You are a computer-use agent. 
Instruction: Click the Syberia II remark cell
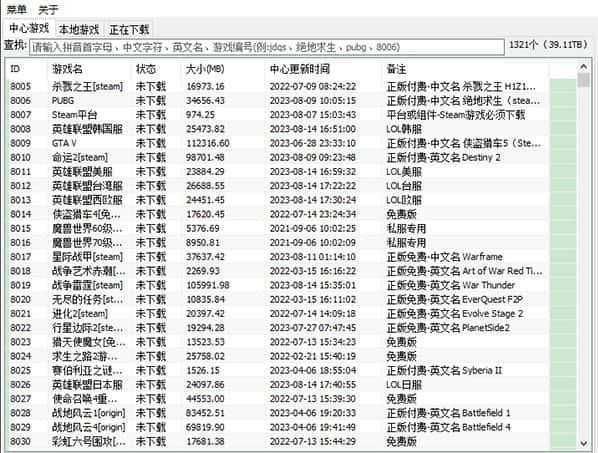coord(444,371)
